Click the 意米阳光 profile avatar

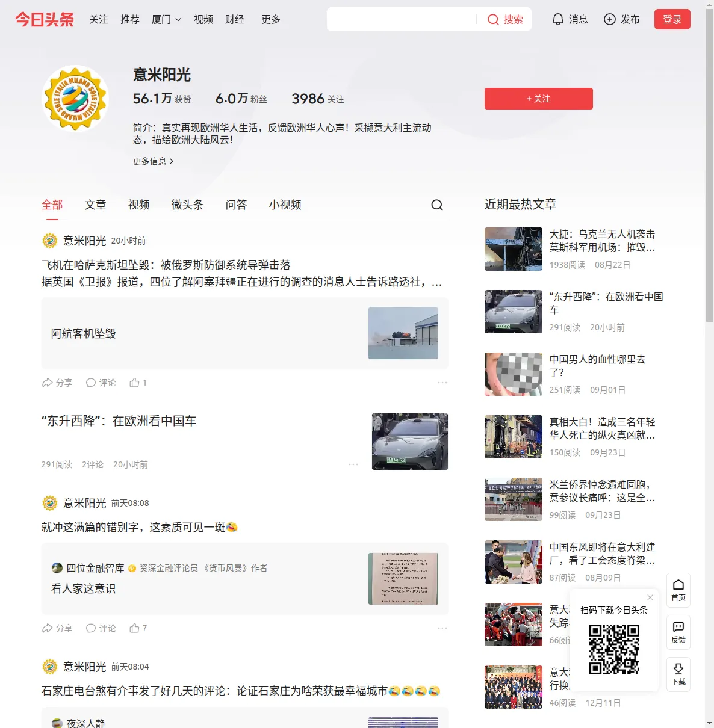tap(75, 98)
